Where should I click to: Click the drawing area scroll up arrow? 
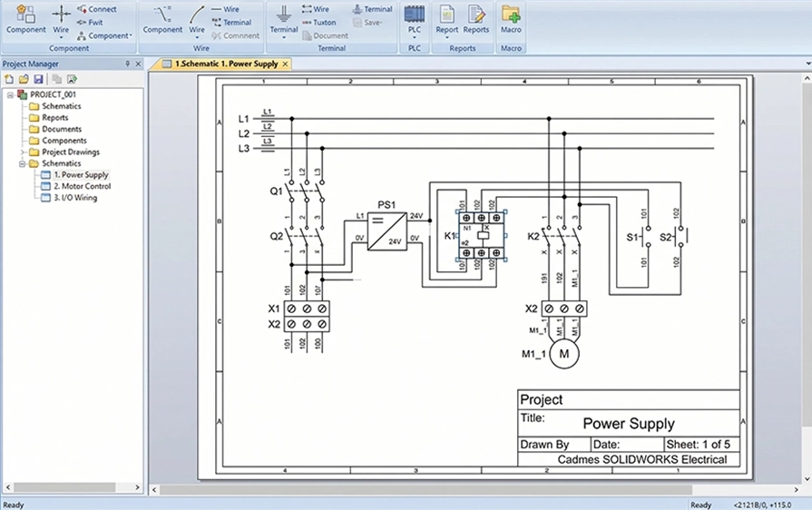[807, 78]
